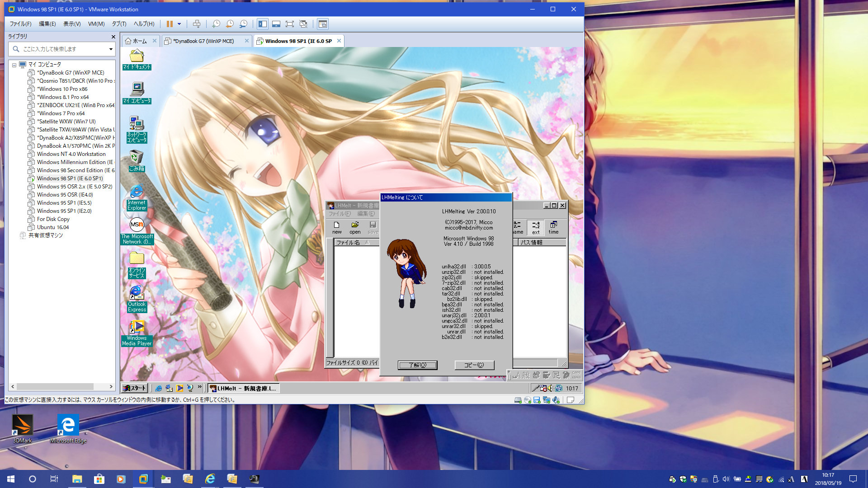Close the Windows 98 SP1 tab
The image size is (868, 488).
[x=339, y=41]
